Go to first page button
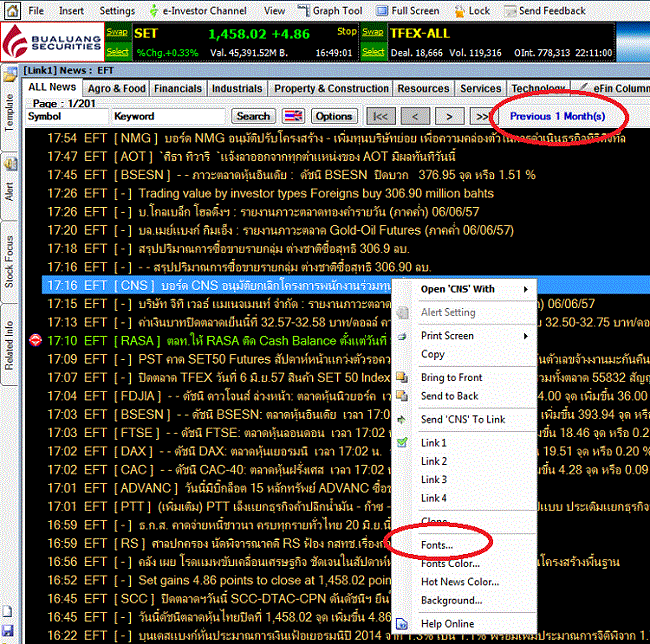Viewport: 650px width, 644px height. pyautogui.click(x=381, y=116)
